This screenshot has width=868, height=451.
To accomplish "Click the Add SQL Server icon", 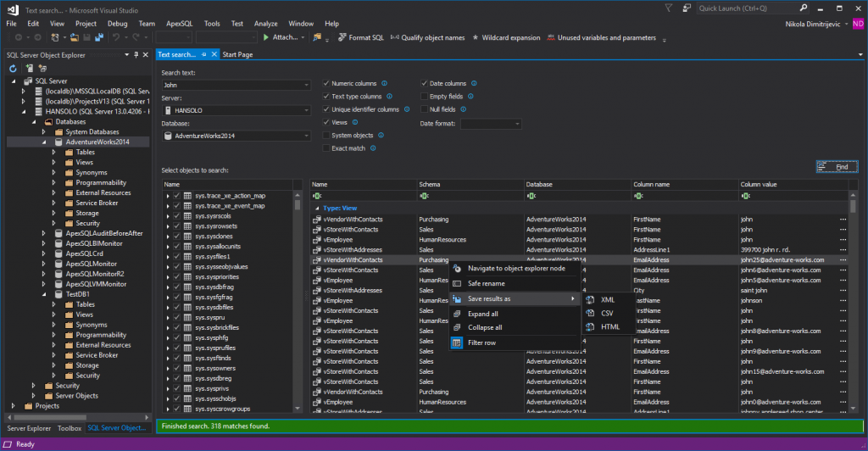I will (x=28, y=68).
